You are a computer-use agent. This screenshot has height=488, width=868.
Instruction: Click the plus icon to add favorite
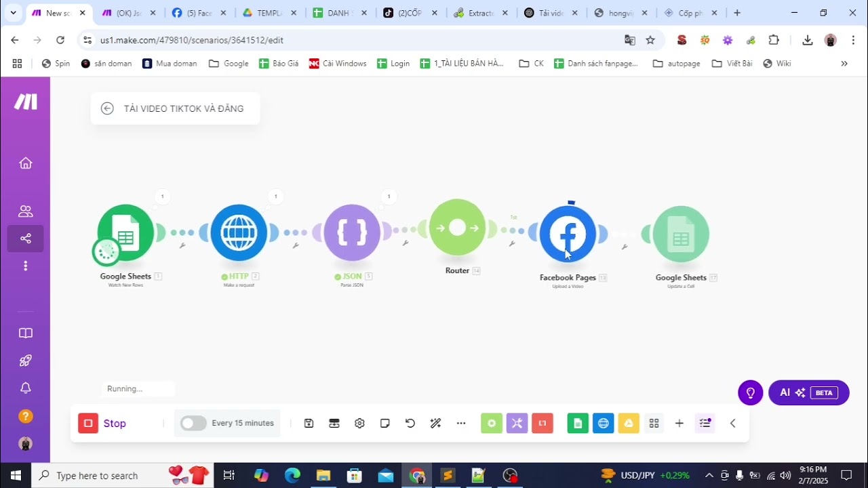[x=679, y=423]
